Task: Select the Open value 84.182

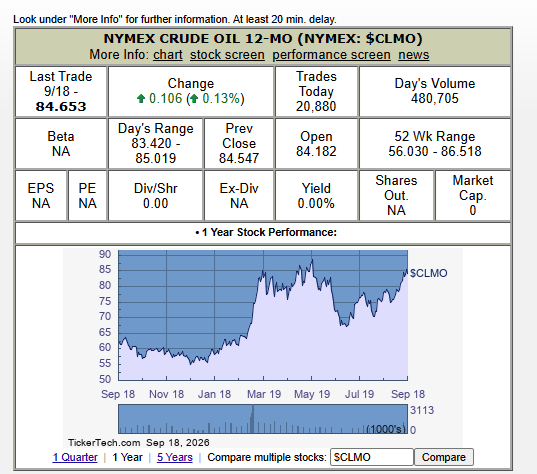Action: point(316,151)
